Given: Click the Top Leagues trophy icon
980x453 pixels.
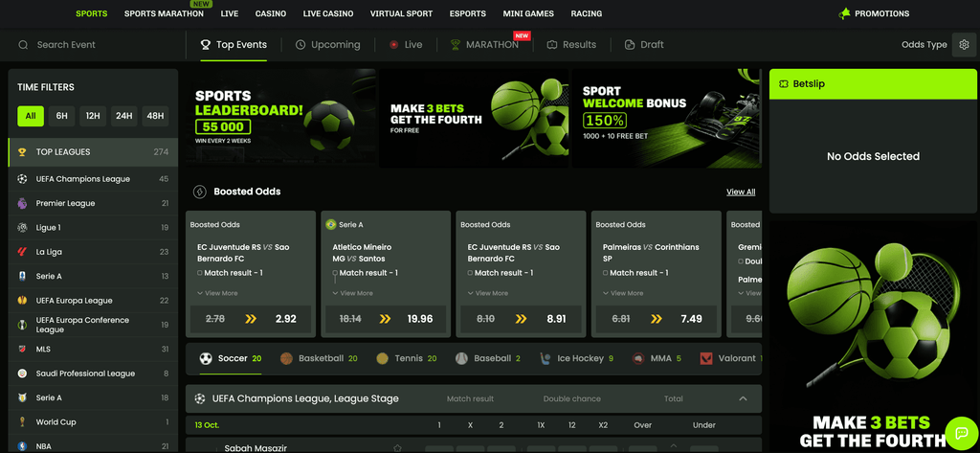Looking at the screenshot, I should pos(23,152).
